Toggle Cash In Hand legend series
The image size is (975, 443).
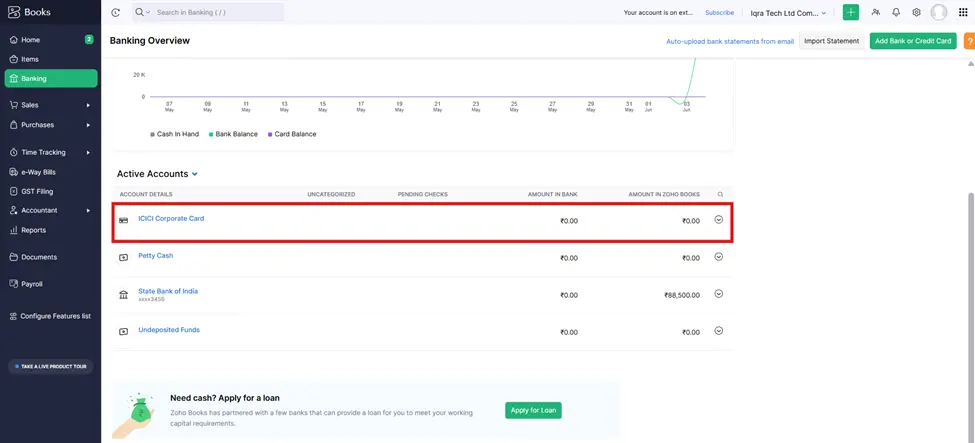click(x=174, y=134)
